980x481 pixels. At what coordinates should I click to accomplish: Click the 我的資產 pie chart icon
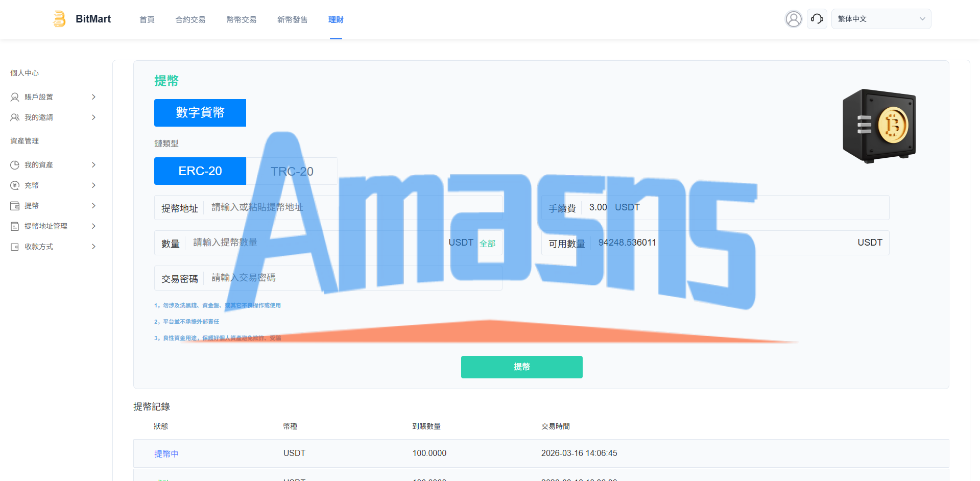(x=15, y=165)
